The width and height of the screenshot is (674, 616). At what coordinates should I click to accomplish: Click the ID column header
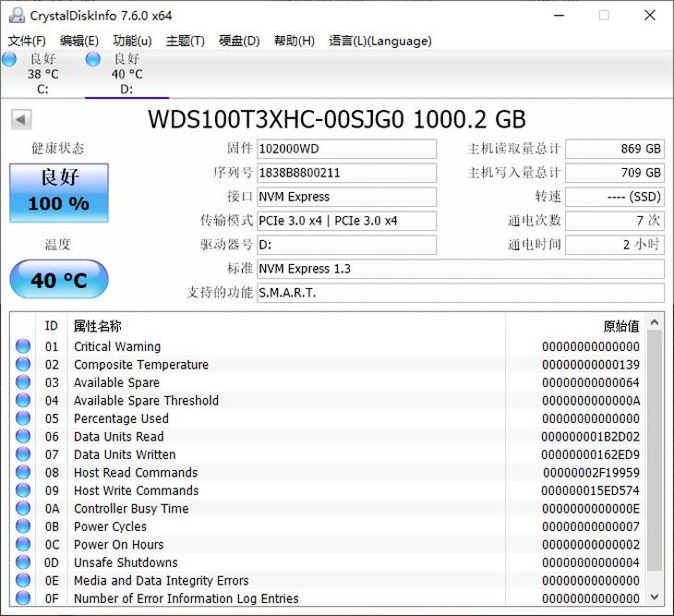click(51, 326)
